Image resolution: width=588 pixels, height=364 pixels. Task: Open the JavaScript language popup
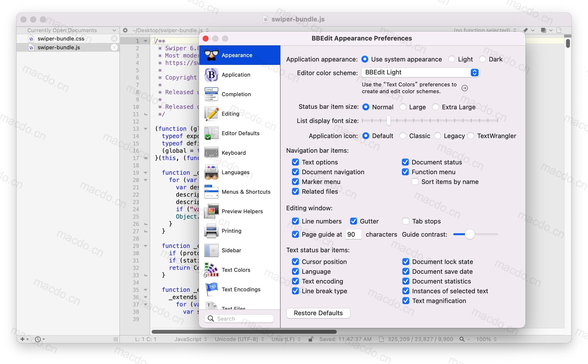point(191,339)
